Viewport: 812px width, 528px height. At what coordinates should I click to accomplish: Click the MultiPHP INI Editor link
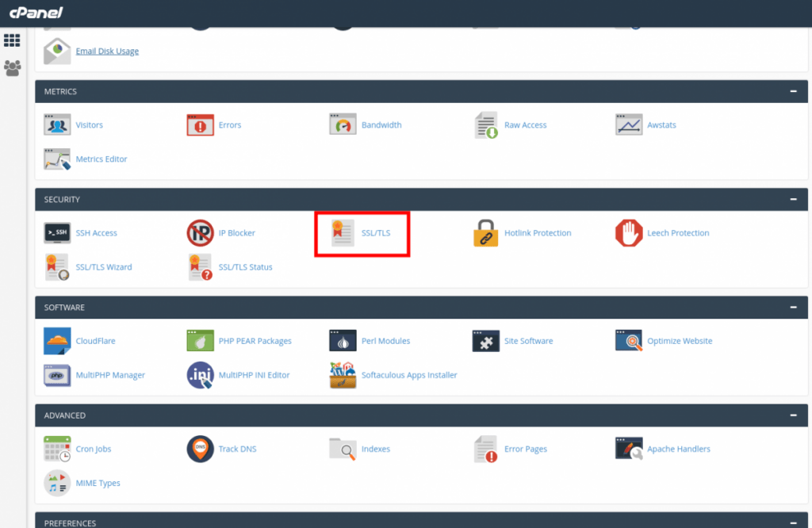click(254, 375)
